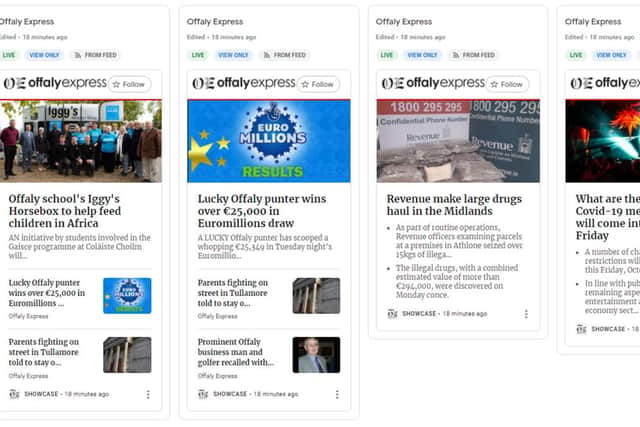Click summary starting AN initiative by students
The width and height of the screenshot is (640, 427).
point(80,247)
